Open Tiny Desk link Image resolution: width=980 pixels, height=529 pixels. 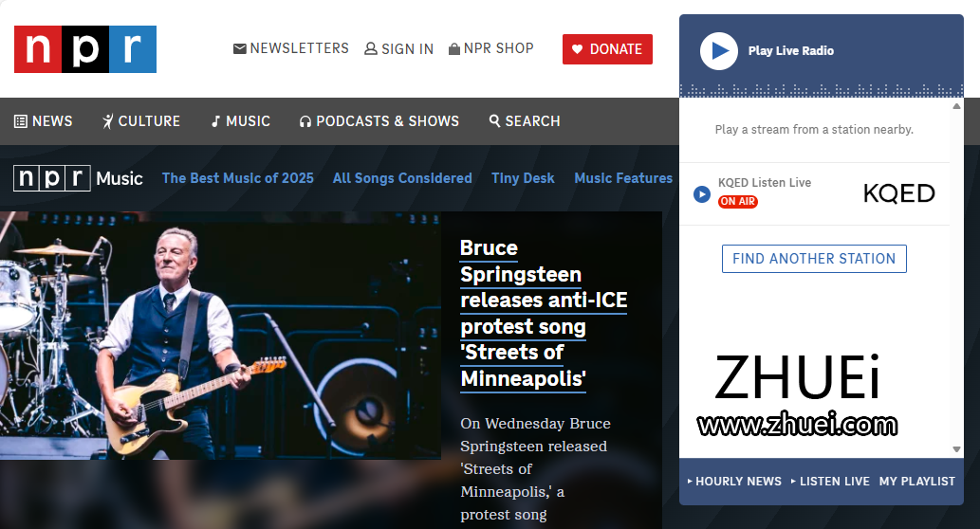coord(523,178)
